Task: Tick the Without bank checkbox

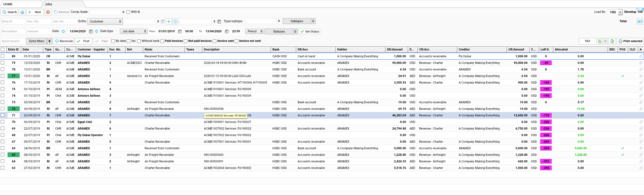Action: coord(139,41)
